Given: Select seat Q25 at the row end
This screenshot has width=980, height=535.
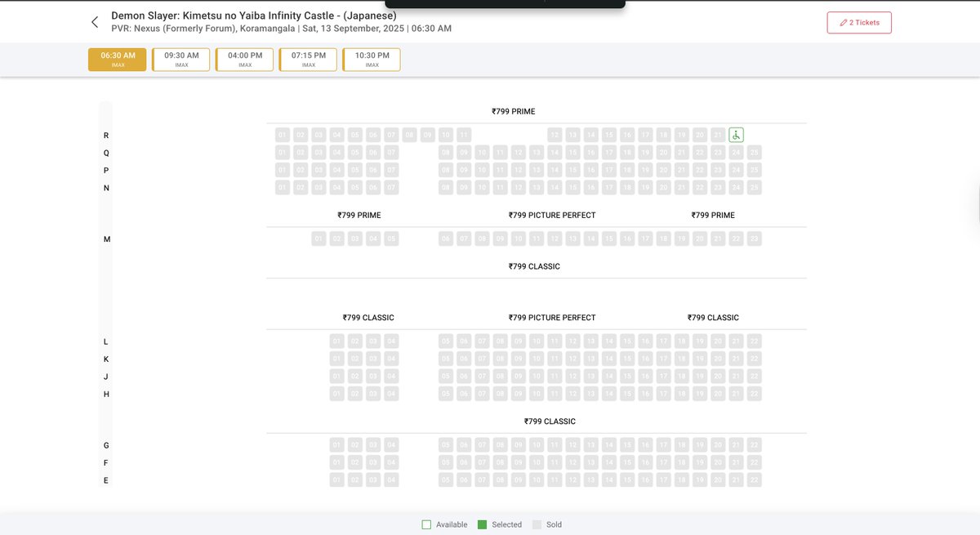Looking at the screenshot, I should [x=754, y=152].
